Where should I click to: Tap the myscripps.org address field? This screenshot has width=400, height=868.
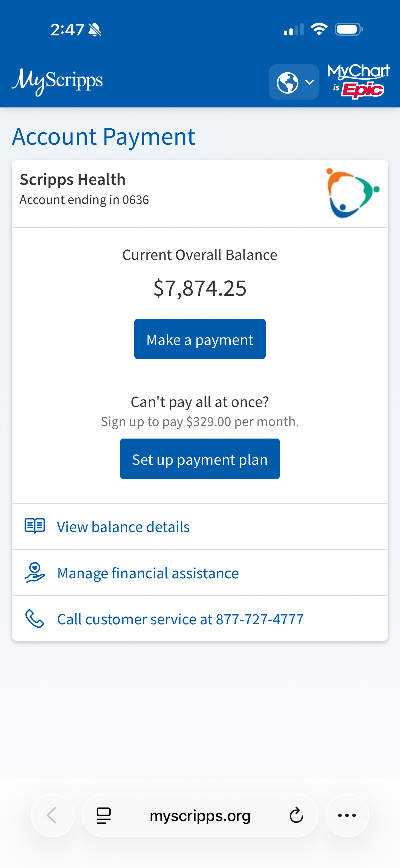(200, 815)
